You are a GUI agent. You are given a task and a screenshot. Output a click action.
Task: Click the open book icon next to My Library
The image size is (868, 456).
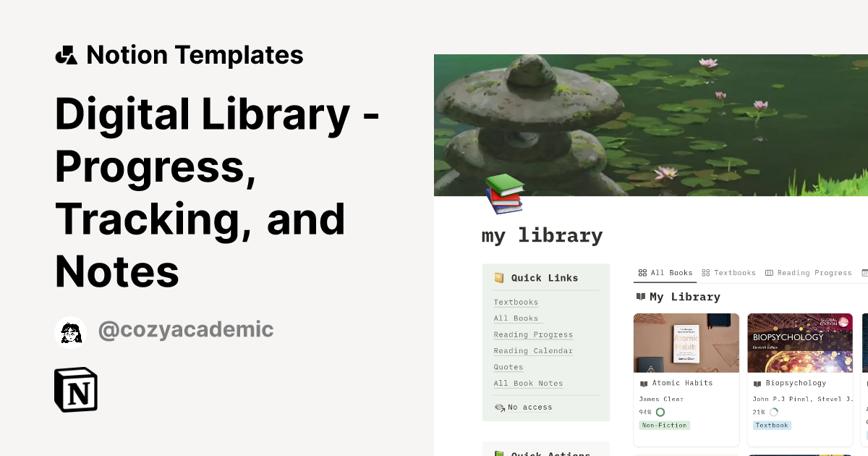coord(642,297)
